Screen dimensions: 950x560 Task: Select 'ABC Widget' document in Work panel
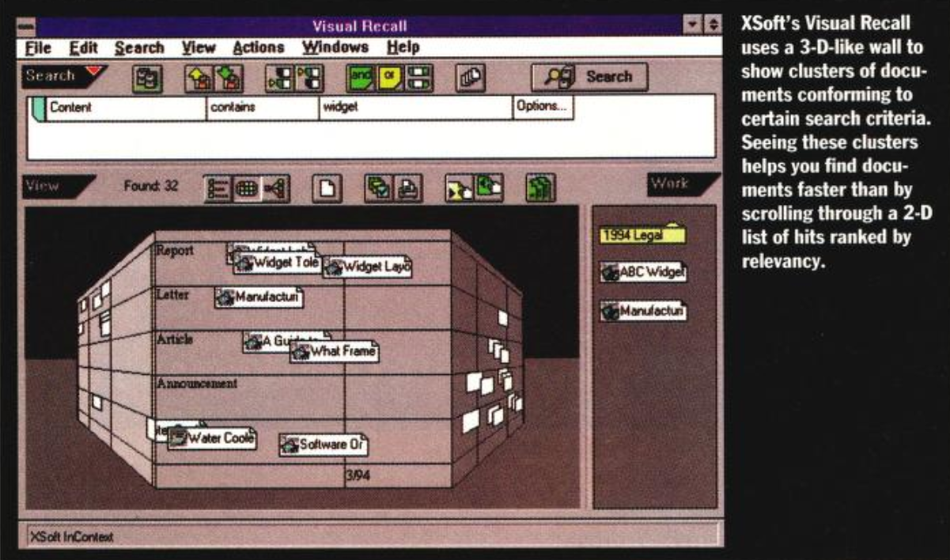click(x=644, y=274)
